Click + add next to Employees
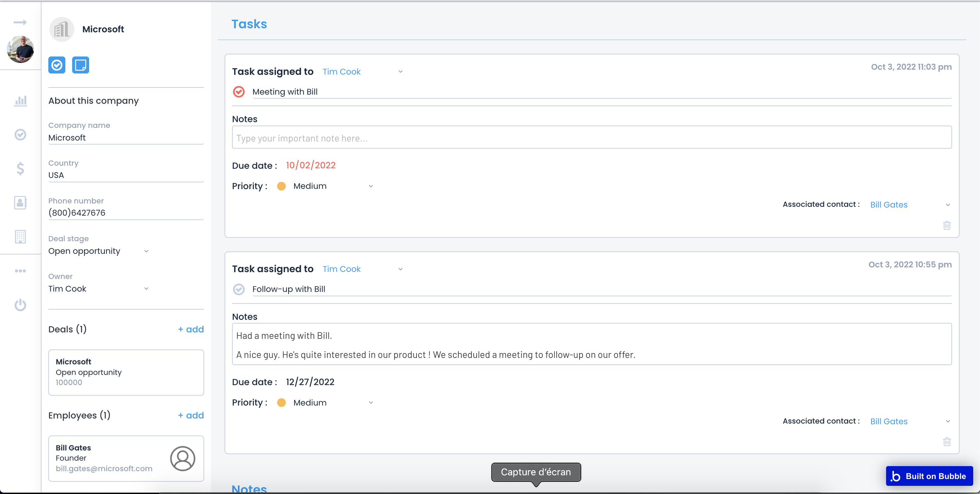This screenshot has height=494, width=980. 191,415
